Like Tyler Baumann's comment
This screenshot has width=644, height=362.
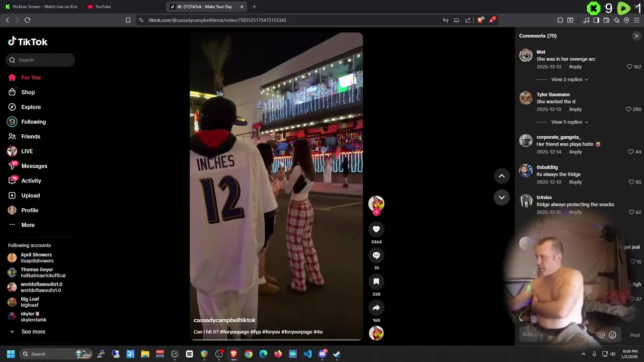point(628,109)
